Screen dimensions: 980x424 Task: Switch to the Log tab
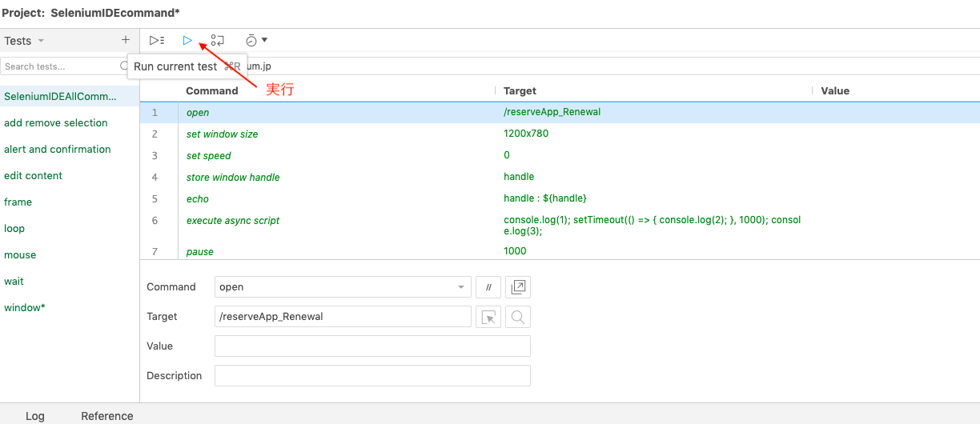tap(35, 416)
